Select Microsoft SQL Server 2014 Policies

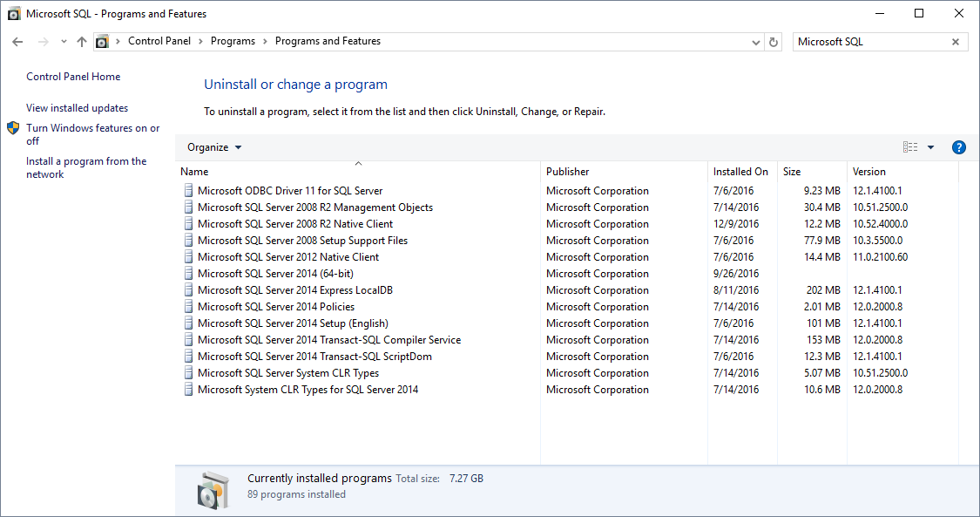[x=275, y=307]
